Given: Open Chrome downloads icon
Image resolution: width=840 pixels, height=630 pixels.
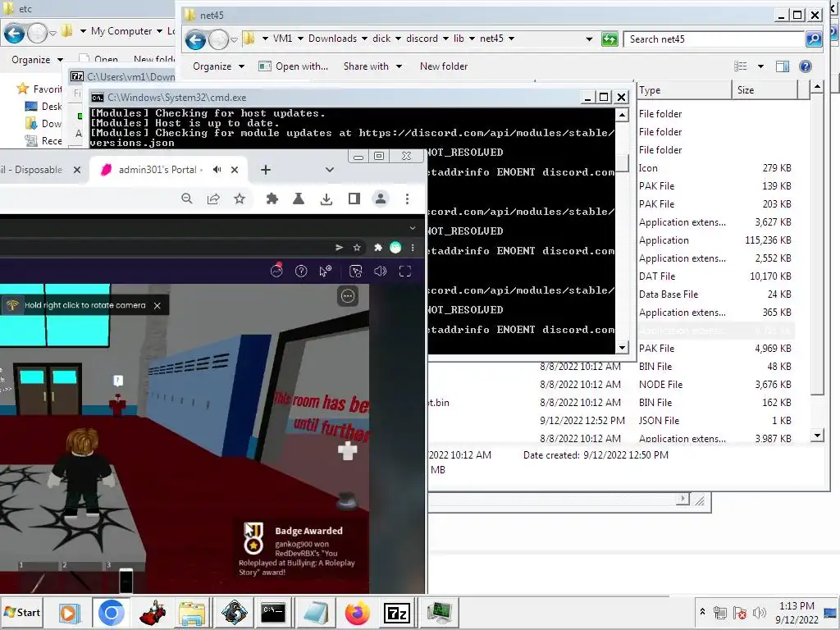Looking at the screenshot, I should click(x=326, y=199).
